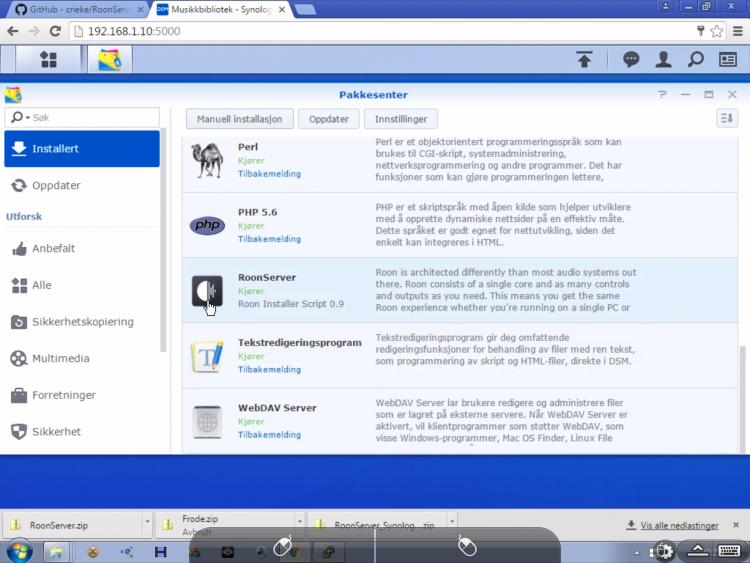Select Sikkerhet category
The height and width of the screenshot is (563, 750).
click(x=82, y=431)
